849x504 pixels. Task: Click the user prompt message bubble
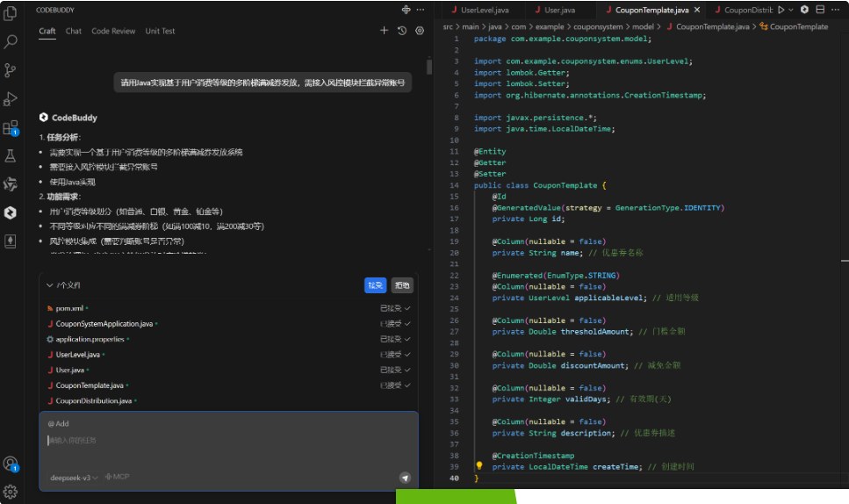point(263,83)
